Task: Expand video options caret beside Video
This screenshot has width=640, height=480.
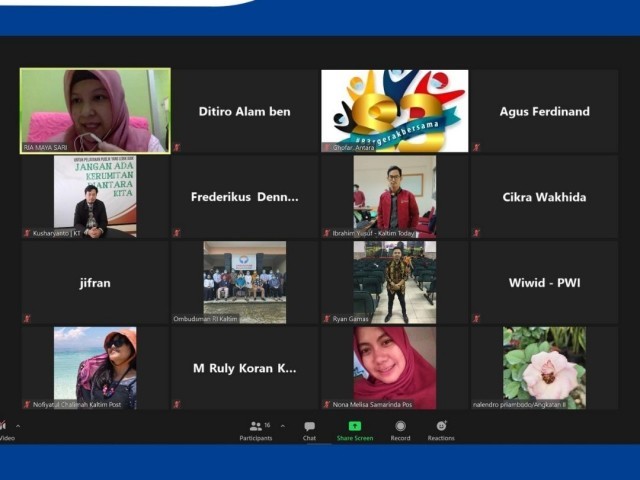Action: point(17,426)
